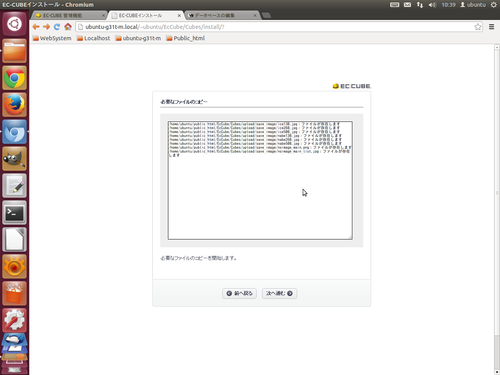Open the Chromium hamburger menu
This screenshot has width=500, height=375.
click(x=491, y=27)
